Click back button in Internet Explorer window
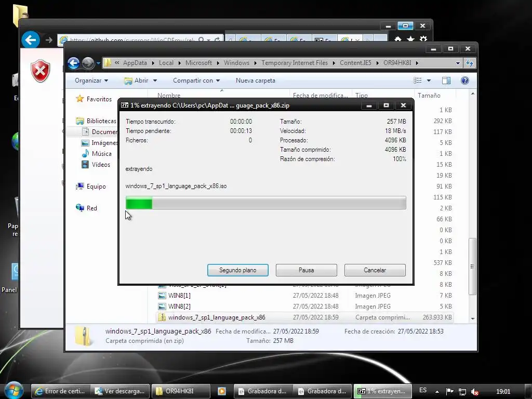Viewport: 532px width, 399px height. (31, 40)
